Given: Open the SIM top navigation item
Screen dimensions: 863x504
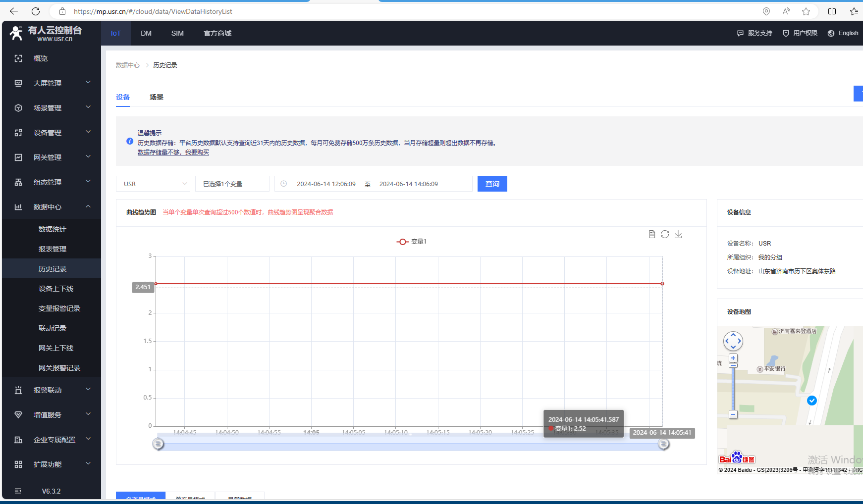Looking at the screenshot, I should pyautogui.click(x=177, y=33).
